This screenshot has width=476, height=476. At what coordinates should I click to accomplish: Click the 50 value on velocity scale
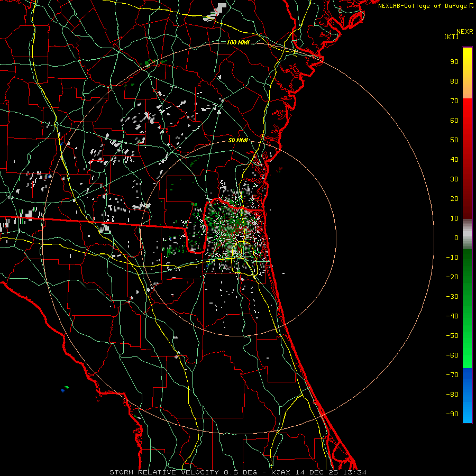pyautogui.click(x=454, y=140)
